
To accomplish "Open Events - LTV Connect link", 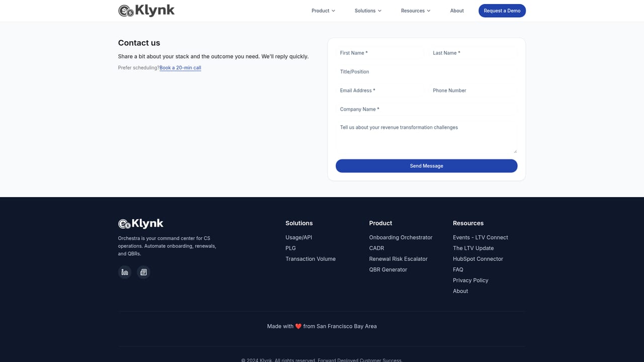I will [480, 237].
